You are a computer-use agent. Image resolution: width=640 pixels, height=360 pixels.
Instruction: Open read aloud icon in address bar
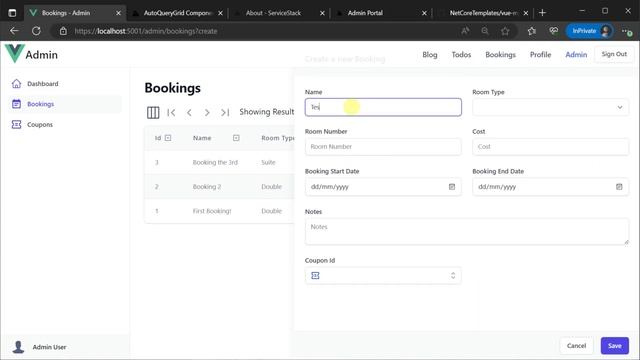click(465, 31)
